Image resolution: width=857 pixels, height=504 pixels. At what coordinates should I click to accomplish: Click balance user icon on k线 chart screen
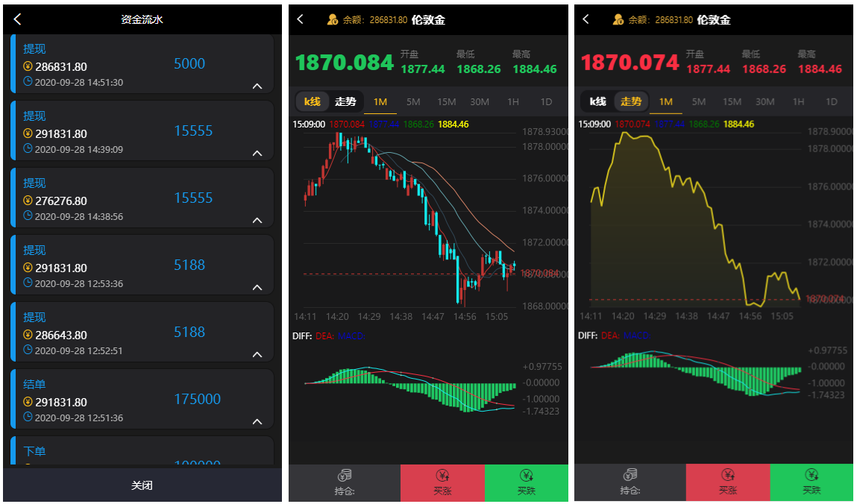pos(333,19)
